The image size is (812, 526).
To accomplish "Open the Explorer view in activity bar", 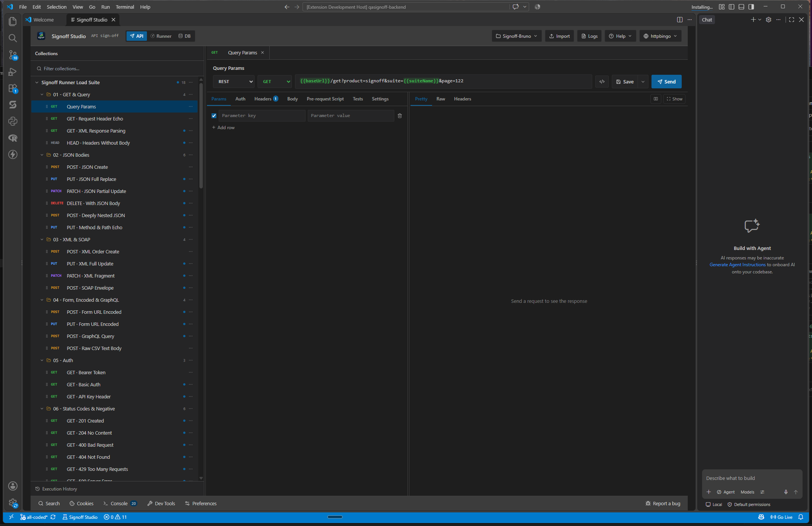I will (x=13, y=22).
